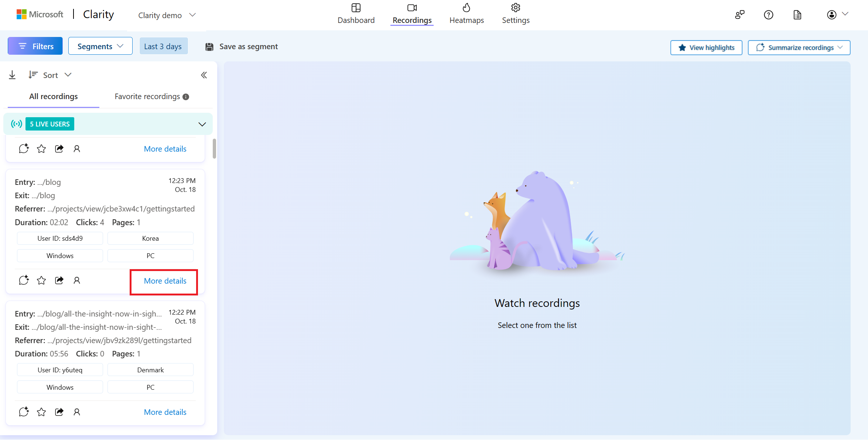Expand the 5 Live Users section
Viewport: 868px width, 440px height.
click(202, 124)
